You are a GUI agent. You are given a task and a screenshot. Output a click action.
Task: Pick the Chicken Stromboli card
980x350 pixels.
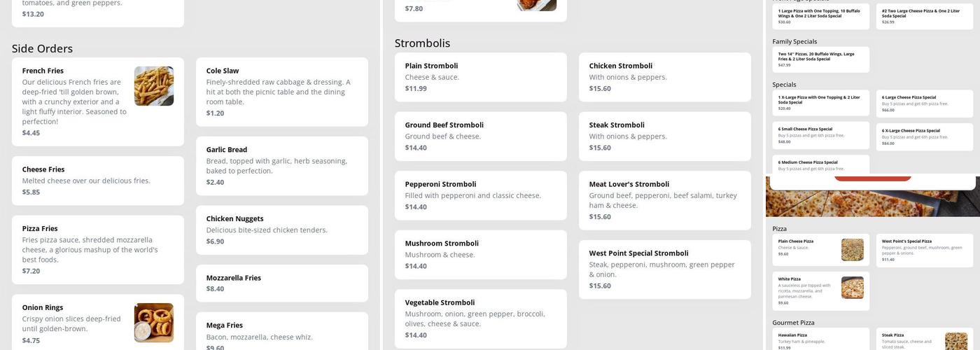pos(664,77)
